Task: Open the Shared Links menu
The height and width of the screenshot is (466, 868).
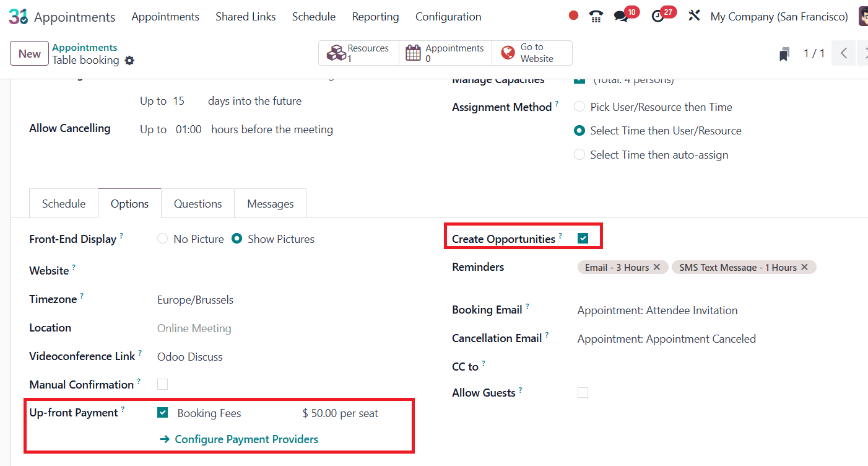Action: tap(246, 17)
